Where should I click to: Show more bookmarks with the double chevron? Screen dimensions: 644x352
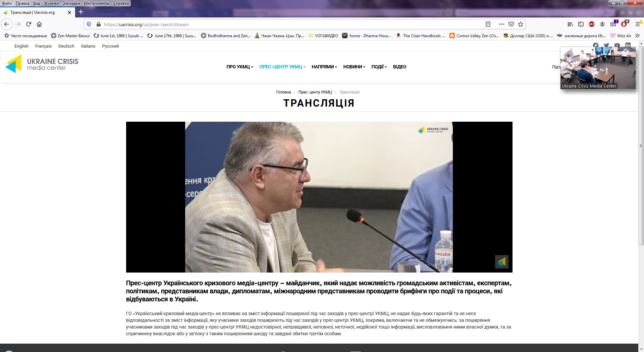coord(638,36)
